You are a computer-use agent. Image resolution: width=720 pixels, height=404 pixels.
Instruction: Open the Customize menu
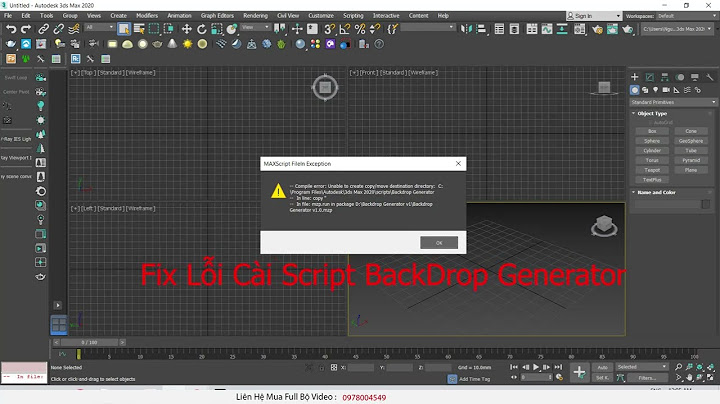(321, 16)
